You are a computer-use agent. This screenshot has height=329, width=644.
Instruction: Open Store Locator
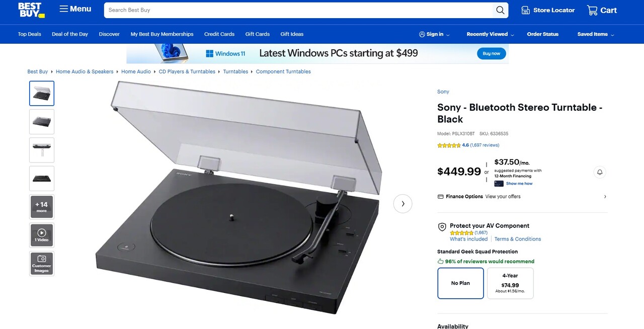point(548,10)
